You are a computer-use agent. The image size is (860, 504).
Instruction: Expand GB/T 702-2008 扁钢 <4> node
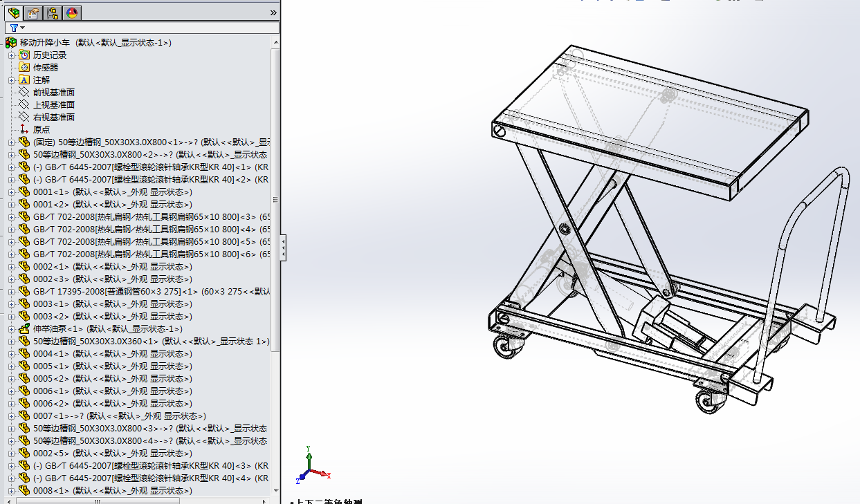[11, 230]
